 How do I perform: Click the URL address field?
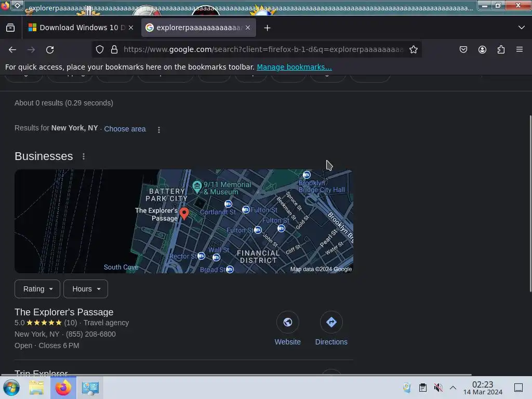(x=263, y=49)
